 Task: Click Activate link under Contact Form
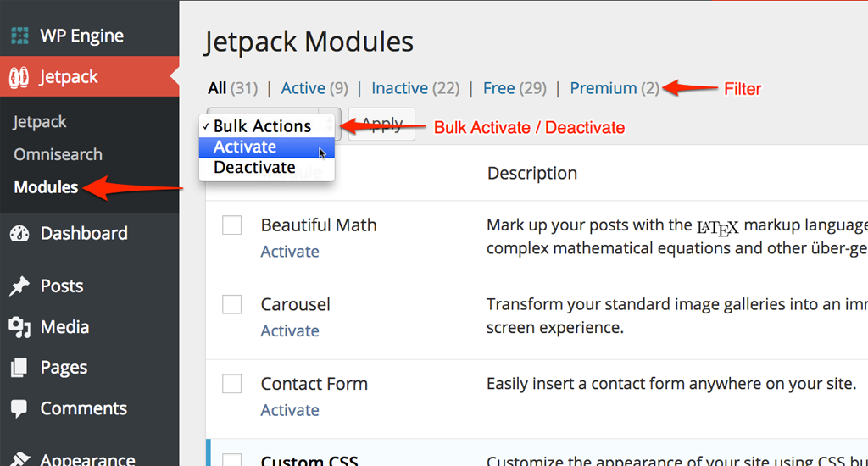(x=290, y=410)
